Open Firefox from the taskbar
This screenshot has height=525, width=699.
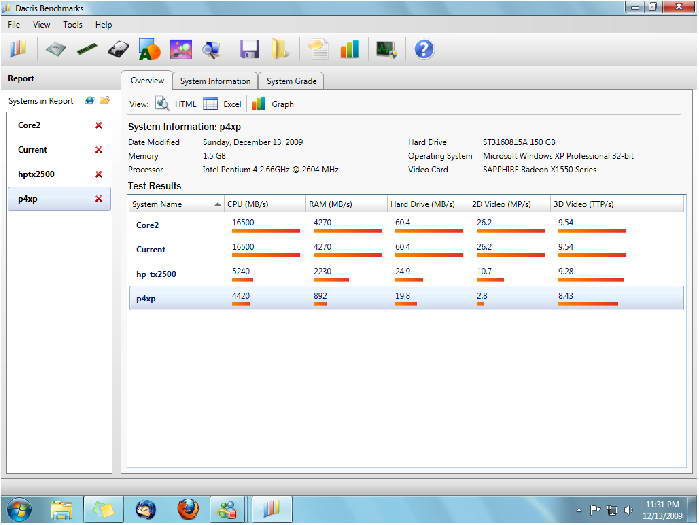(189, 509)
